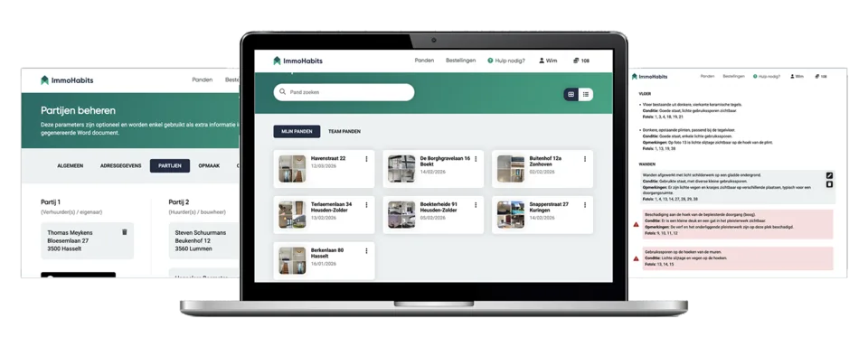
Task: Click the WANDEN section heading in the report
Action: pos(647,164)
